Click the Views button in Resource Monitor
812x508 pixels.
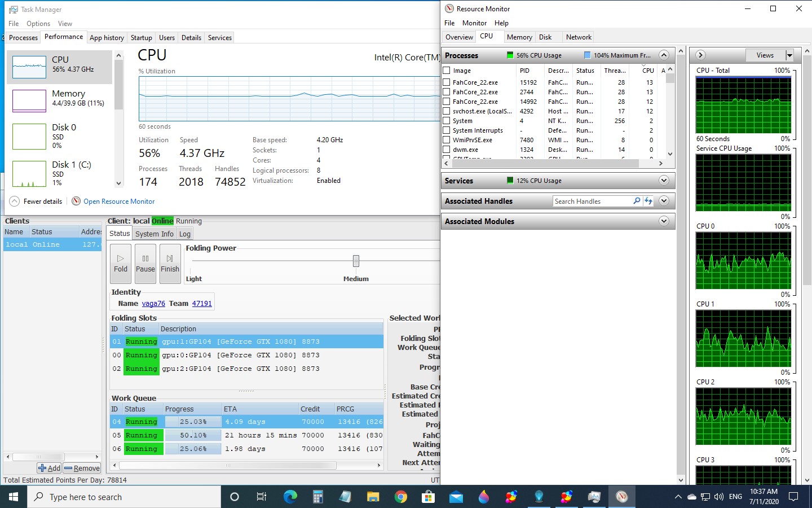765,55
